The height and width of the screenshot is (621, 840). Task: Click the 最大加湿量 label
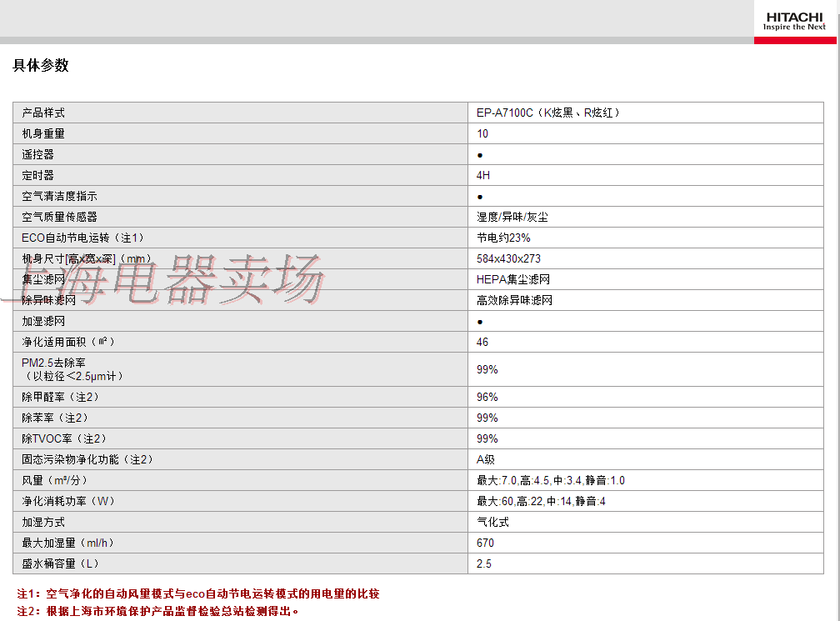(67, 543)
